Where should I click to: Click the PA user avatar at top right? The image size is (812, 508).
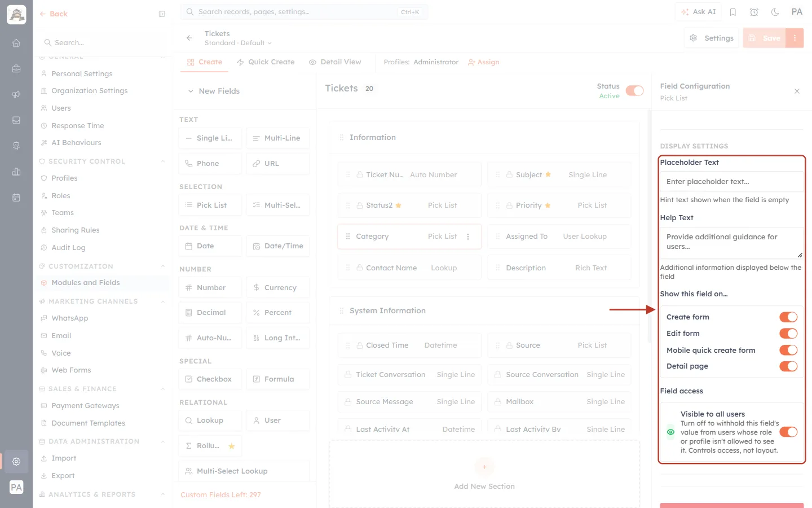click(797, 12)
